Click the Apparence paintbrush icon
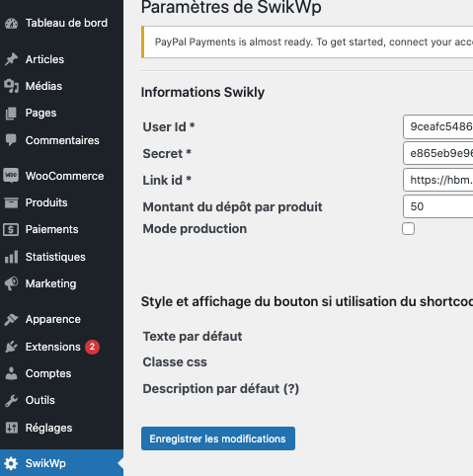 click(x=11, y=319)
